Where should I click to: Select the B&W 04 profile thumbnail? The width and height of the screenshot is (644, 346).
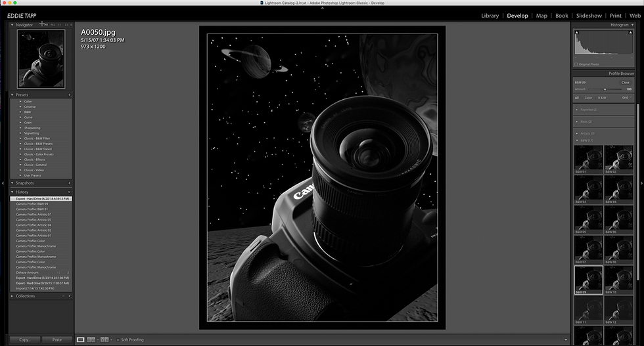click(618, 189)
